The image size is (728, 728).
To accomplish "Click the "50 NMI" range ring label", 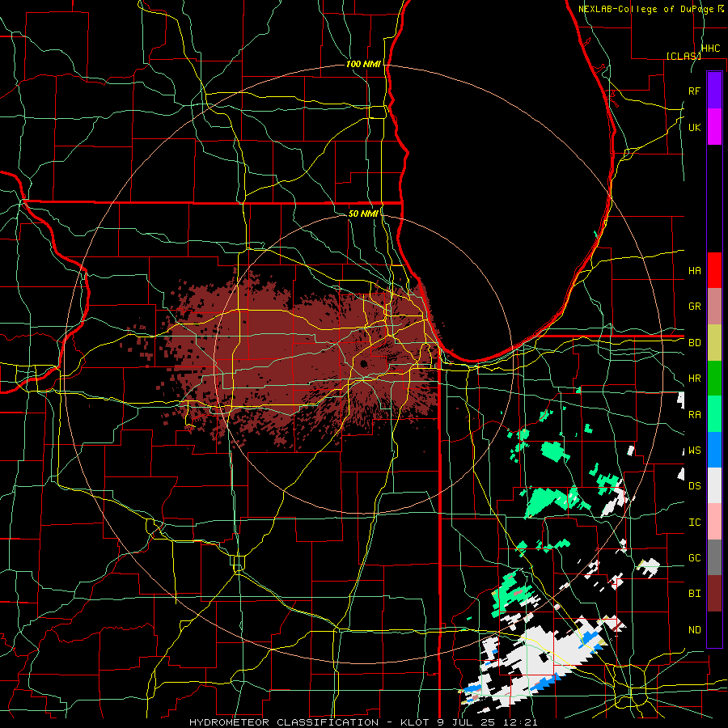I will pos(363,214).
